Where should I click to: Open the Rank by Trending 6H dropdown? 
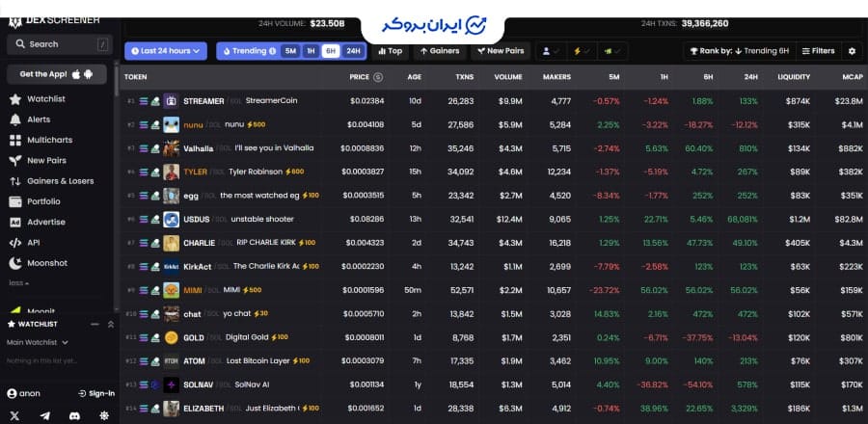click(737, 51)
